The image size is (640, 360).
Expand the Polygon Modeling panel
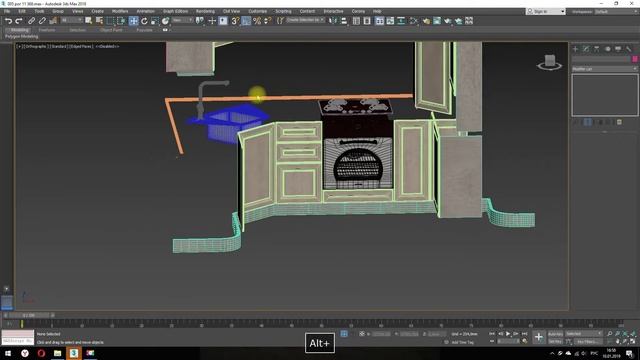(x=21, y=36)
